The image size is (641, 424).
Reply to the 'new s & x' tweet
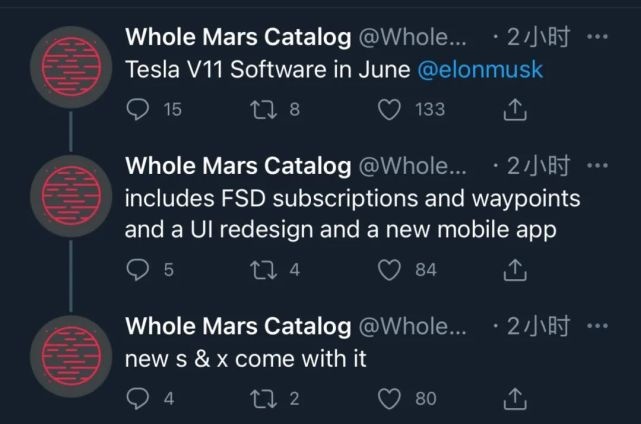coord(138,399)
